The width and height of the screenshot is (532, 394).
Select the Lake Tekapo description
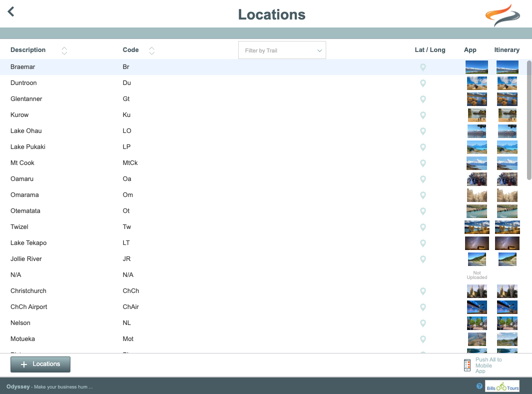click(28, 243)
